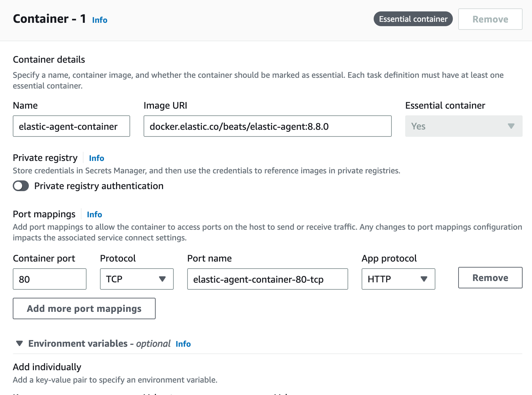
Task: Open the Private registry Info link
Action: [97, 158]
